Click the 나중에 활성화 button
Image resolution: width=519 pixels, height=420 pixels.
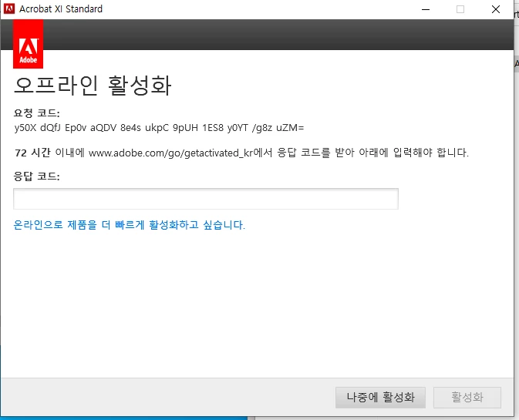(x=380, y=397)
